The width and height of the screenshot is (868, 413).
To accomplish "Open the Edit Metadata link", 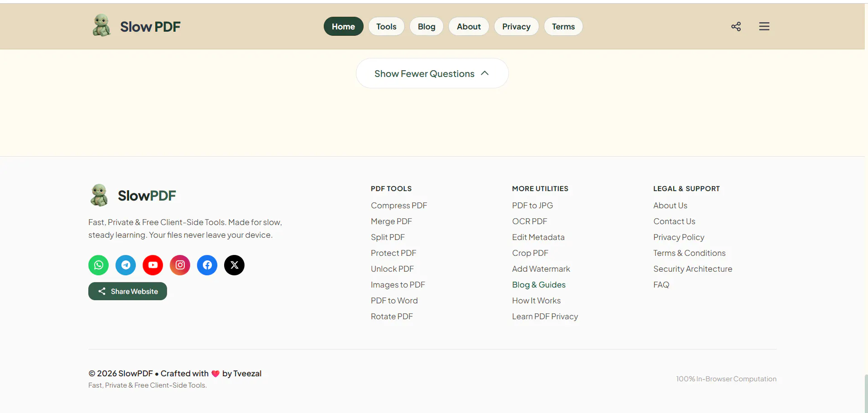I will (x=538, y=237).
